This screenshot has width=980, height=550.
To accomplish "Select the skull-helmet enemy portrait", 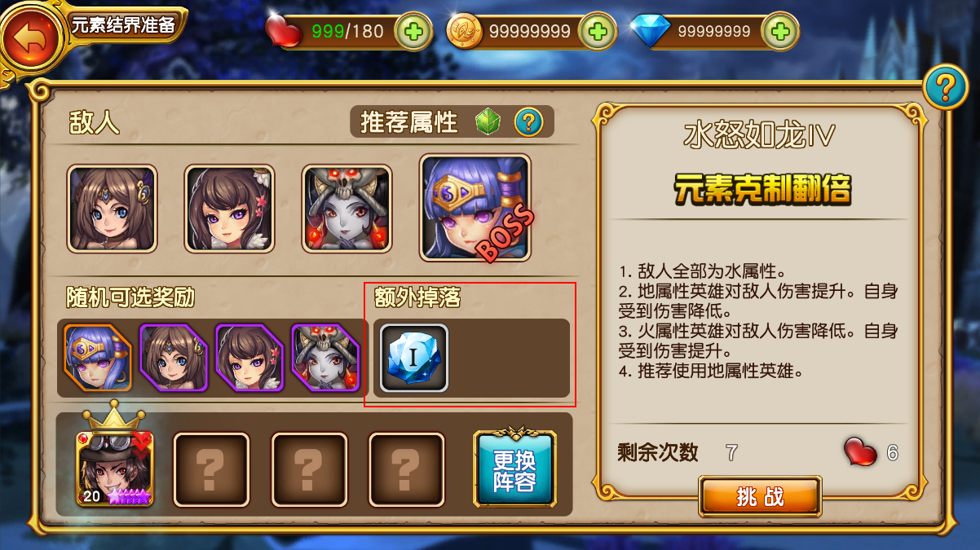I will (x=347, y=209).
